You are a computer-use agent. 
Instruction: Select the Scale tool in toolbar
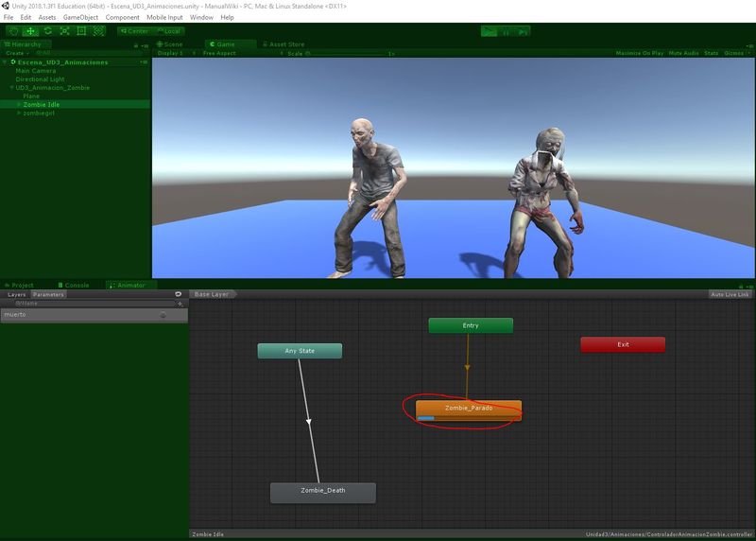[64, 31]
